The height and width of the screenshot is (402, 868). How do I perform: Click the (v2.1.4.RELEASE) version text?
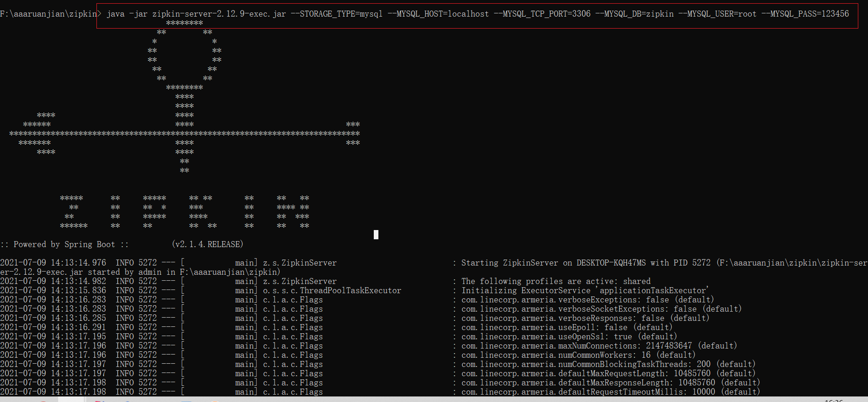(x=207, y=244)
